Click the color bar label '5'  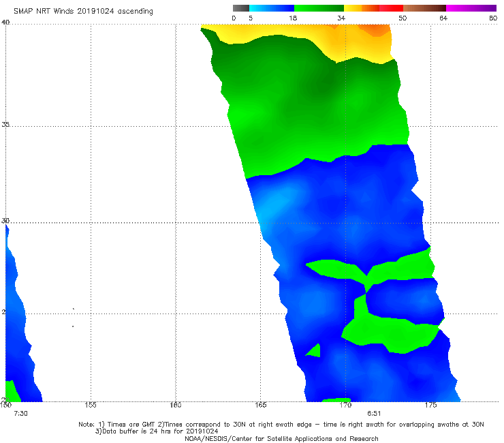tap(251, 18)
